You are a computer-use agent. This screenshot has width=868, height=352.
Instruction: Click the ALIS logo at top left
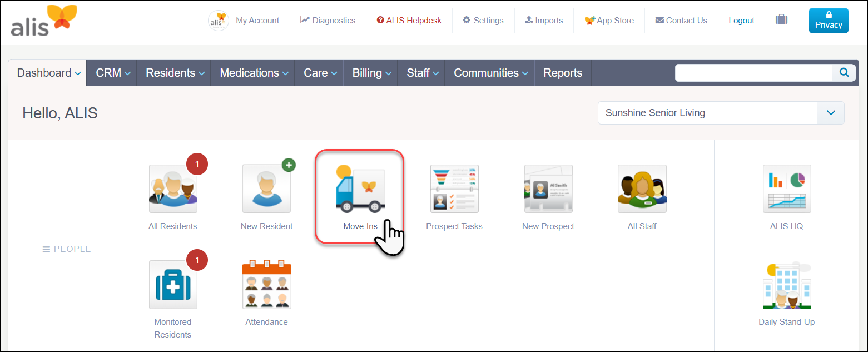pyautogui.click(x=43, y=21)
